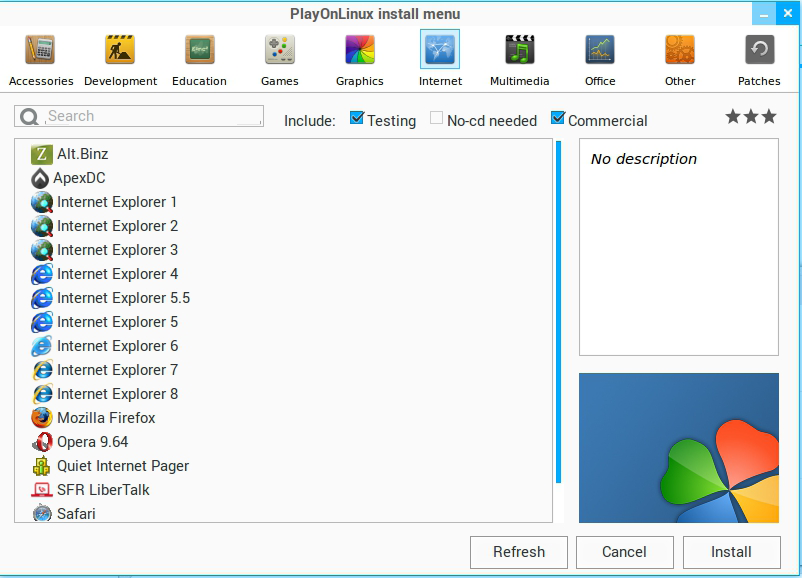Focus the Search input field
Image resolution: width=802 pixels, height=578 pixels.
coord(139,116)
